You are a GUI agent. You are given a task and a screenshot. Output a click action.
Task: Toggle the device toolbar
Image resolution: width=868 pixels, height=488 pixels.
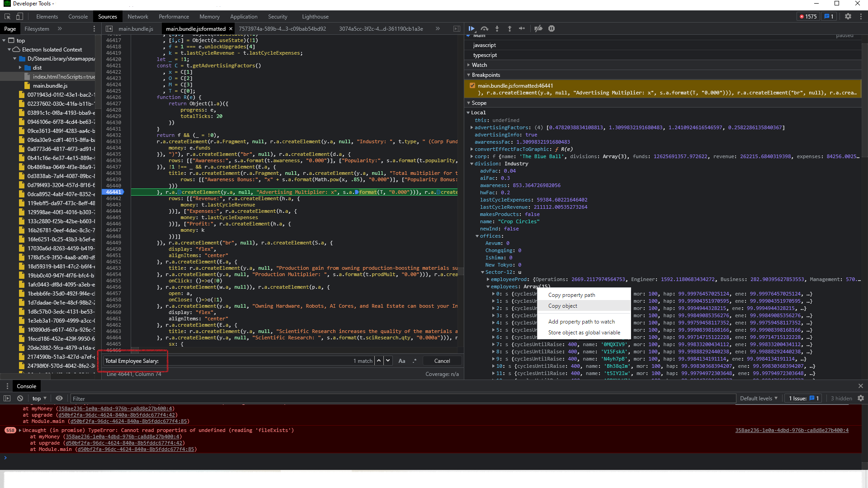19,16
